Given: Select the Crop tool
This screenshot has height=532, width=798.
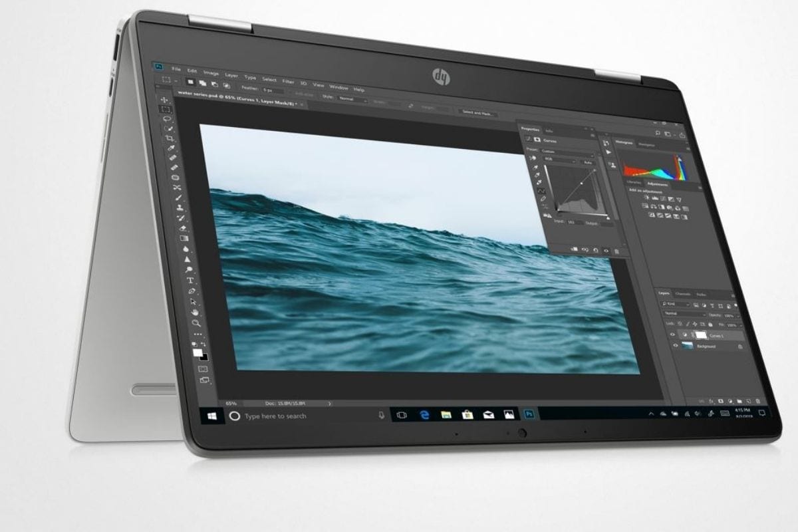Looking at the screenshot, I should pos(170,138).
